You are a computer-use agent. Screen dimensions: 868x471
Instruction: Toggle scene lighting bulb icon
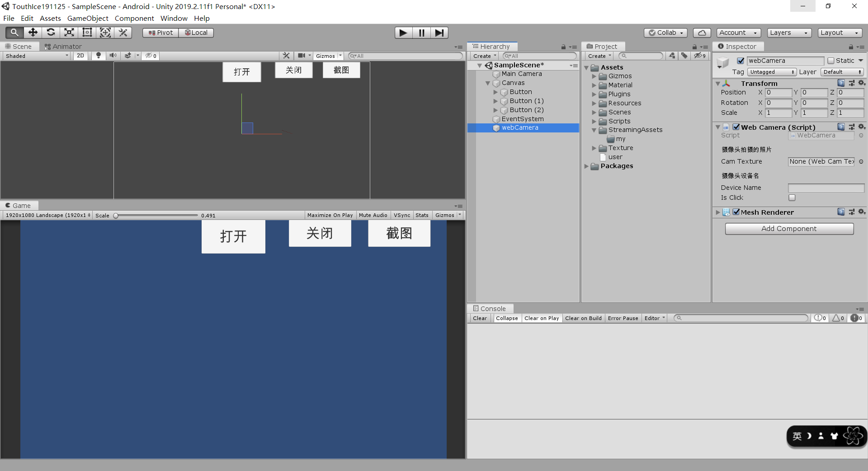click(98, 56)
